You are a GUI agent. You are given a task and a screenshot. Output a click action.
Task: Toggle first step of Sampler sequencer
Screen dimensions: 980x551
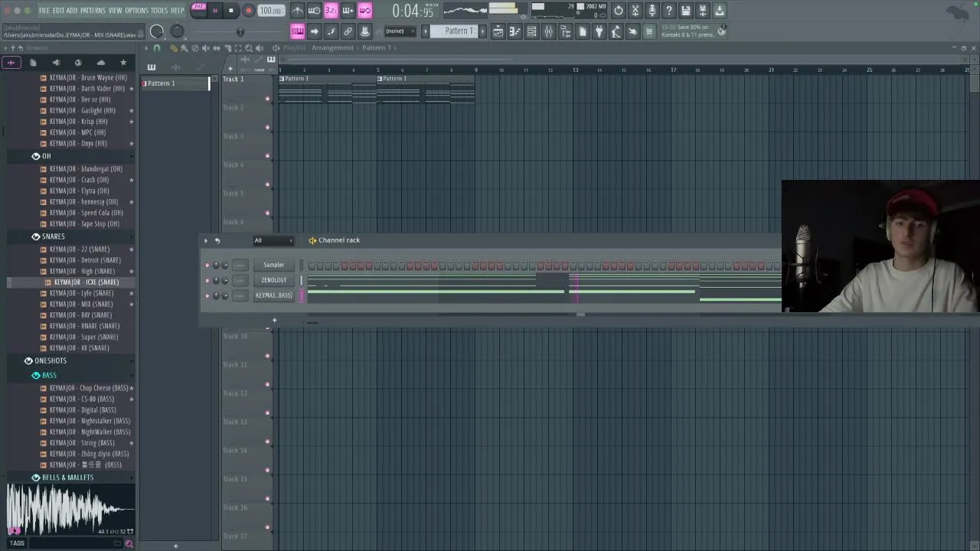pyautogui.click(x=312, y=266)
